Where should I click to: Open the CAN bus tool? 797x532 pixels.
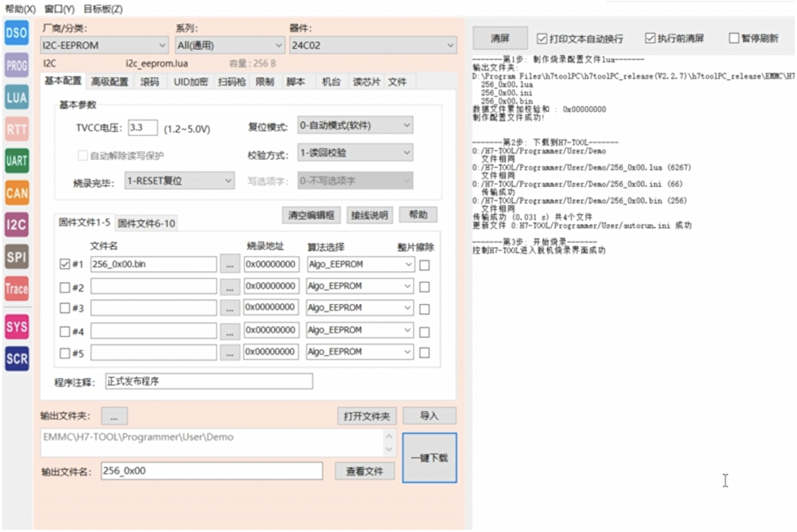pos(16,193)
